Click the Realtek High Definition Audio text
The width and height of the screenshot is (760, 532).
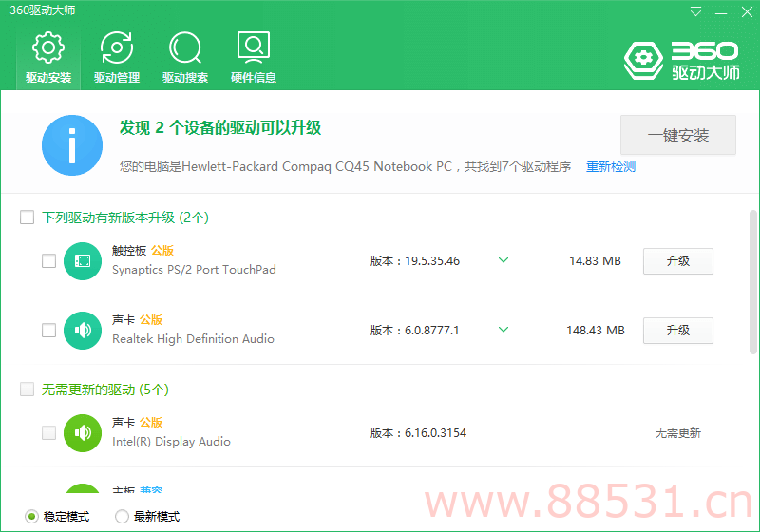193,339
